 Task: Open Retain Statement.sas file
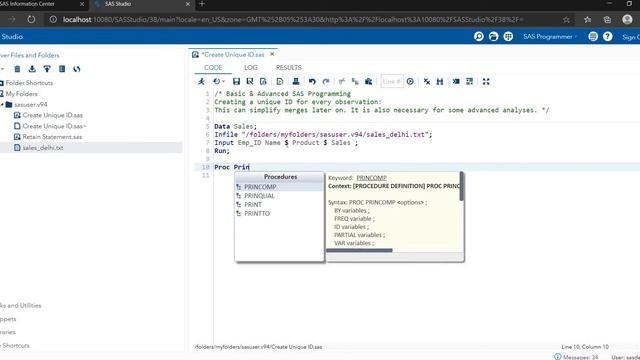pyautogui.click(x=52, y=137)
